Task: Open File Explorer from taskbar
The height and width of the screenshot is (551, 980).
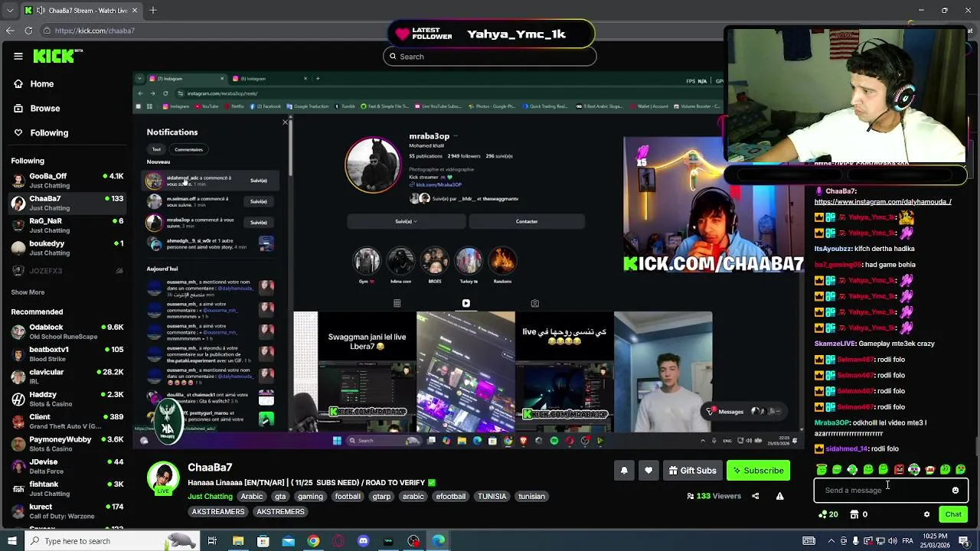Action: [238, 541]
